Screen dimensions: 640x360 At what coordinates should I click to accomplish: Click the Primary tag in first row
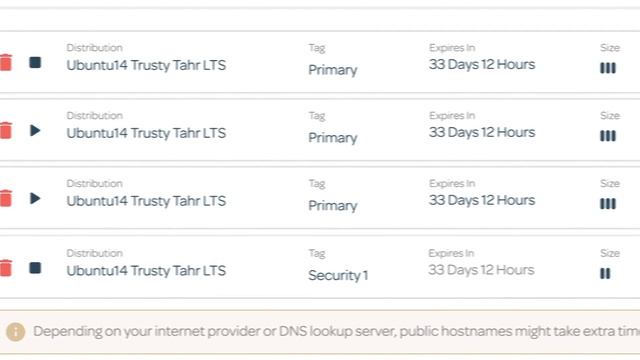point(333,70)
